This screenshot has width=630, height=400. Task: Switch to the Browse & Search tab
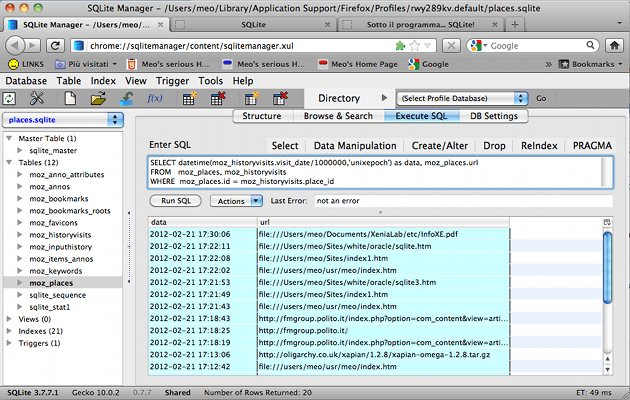pos(338,116)
